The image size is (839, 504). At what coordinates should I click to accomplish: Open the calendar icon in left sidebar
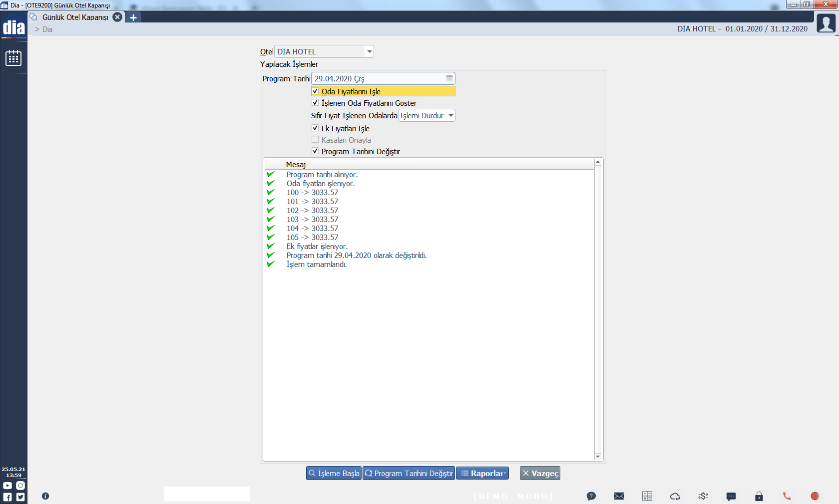tap(13, 58)
